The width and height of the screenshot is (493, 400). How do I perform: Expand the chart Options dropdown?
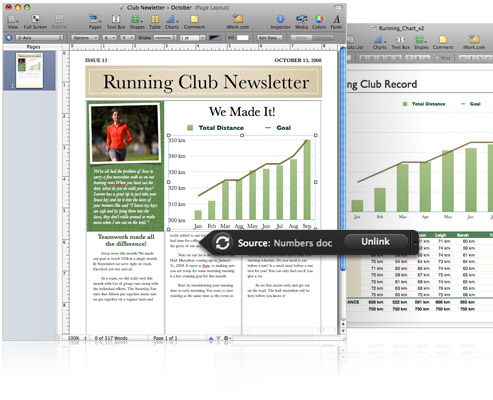[x=84, y=38]
